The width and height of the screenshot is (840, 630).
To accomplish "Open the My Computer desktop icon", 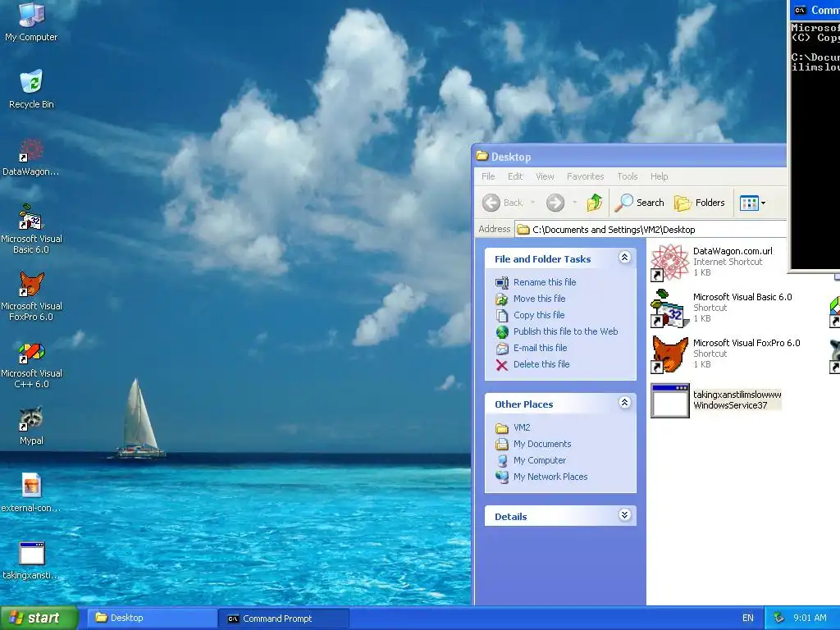I will point(31,21).
